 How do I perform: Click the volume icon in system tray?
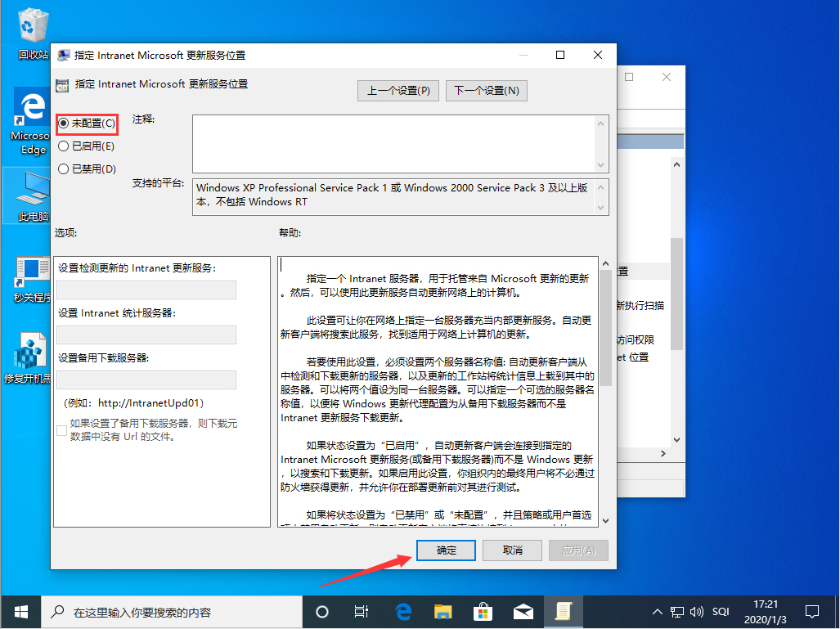coord(696,611)
